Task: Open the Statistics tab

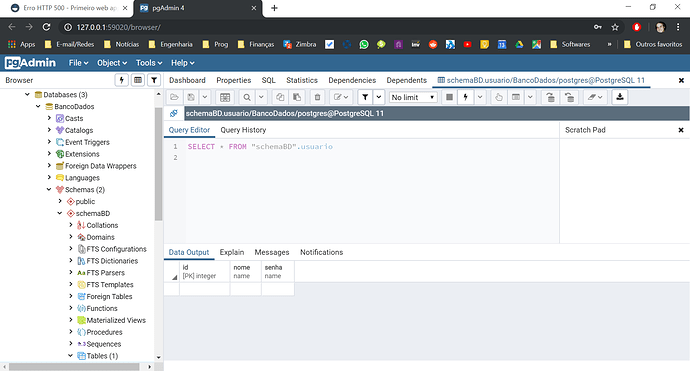Action: pyautogui.click(x=302, y=81)
